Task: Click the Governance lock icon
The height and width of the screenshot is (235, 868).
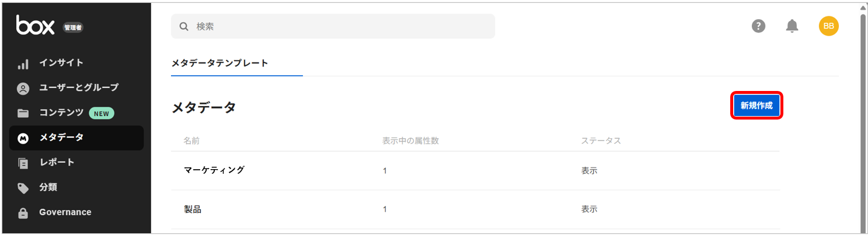Action: [23, 213]
